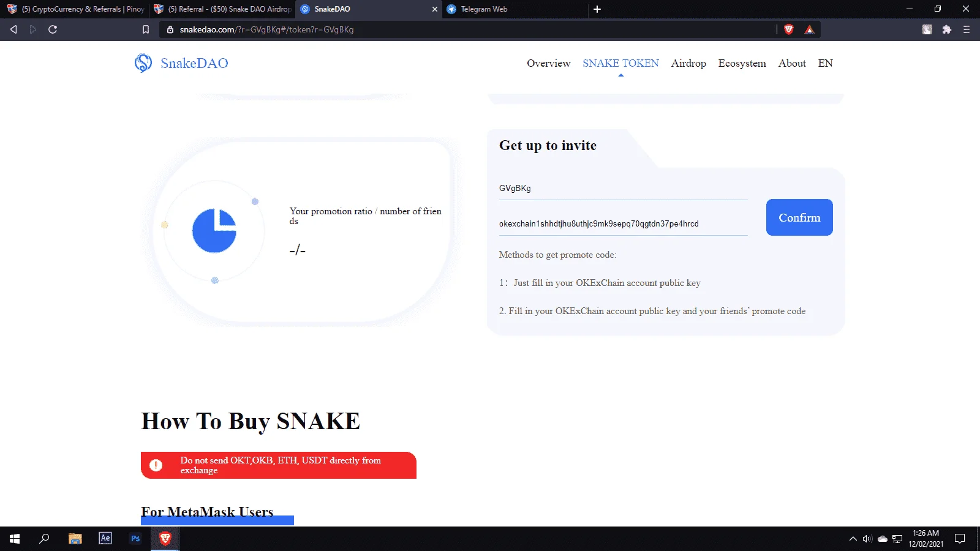Image resolution: width=980 pixels, height=551 pixels.
Task: Open Windows search from the taskbar
Action: point(44,539)
